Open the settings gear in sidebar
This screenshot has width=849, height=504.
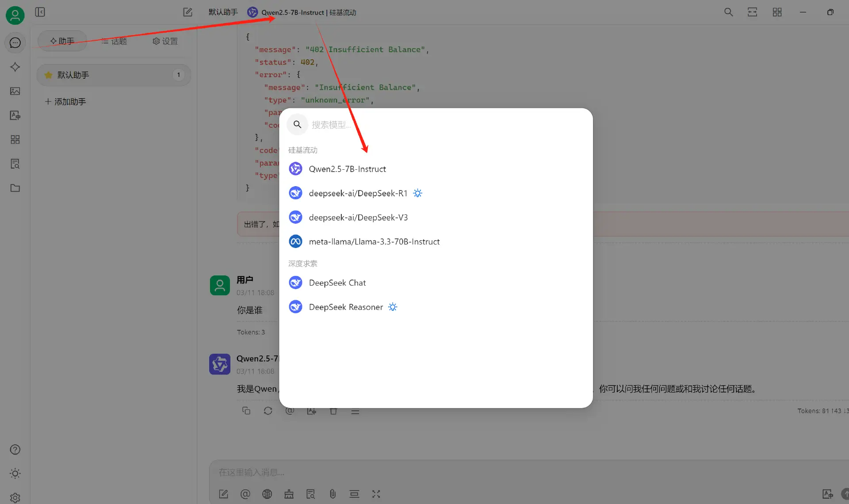click(x=15, y=497)
